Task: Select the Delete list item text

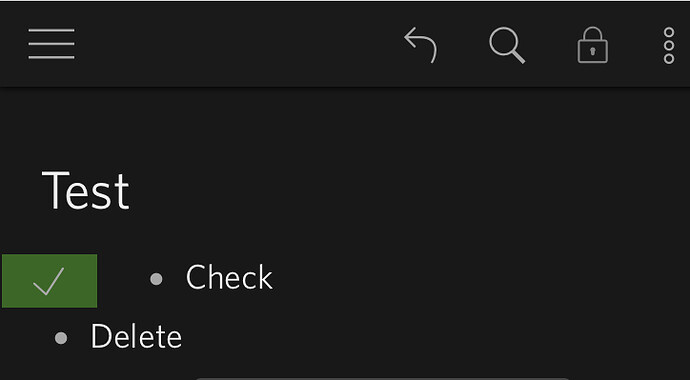Action: (136, 336)
